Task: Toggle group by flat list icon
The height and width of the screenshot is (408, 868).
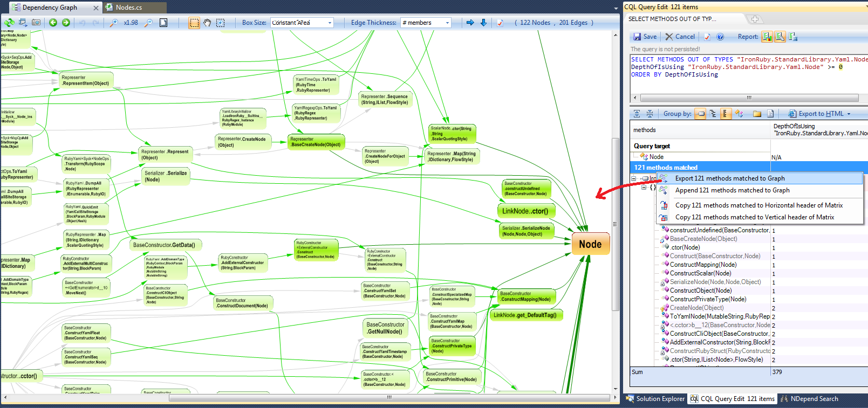Action: click(726, 114)
